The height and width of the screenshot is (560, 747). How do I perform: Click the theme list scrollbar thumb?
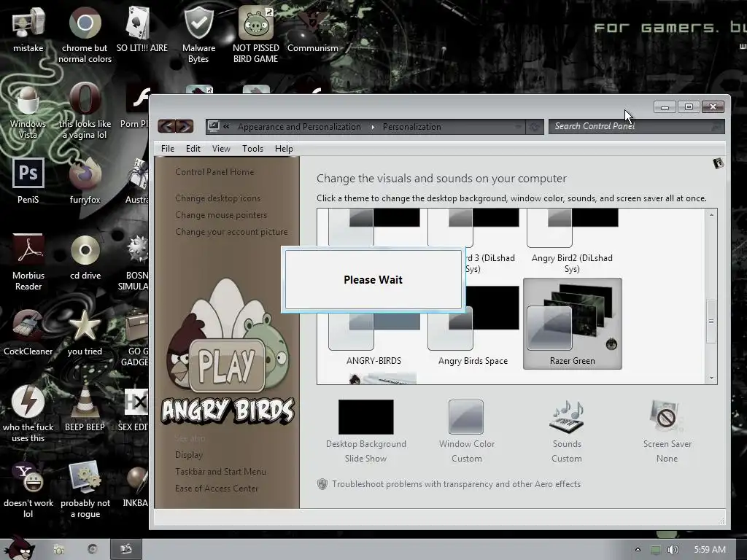coord(711,321)
